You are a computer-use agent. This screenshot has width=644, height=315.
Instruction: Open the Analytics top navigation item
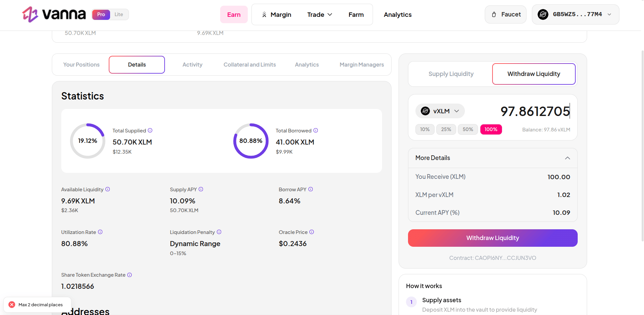coord(398,14)
